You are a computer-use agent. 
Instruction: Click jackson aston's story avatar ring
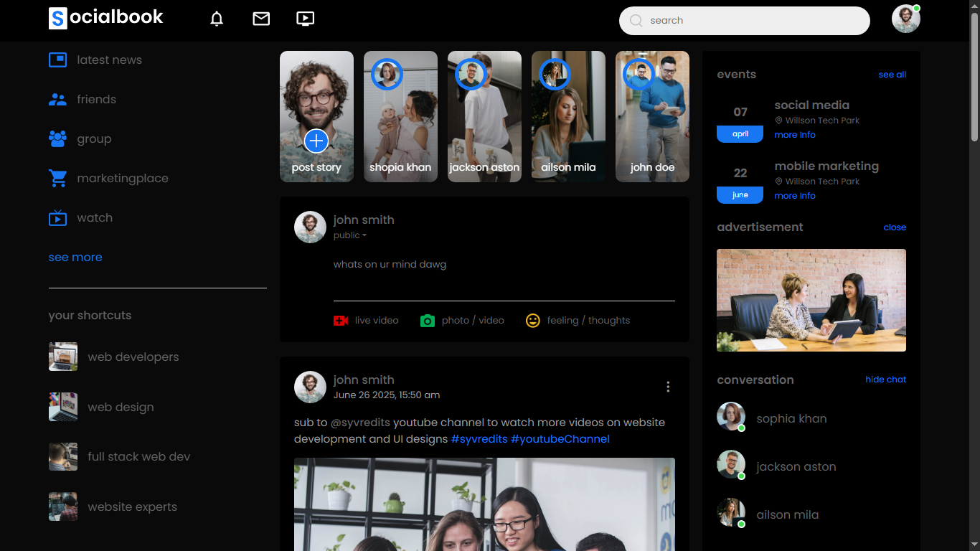click(x=471, y=74)
